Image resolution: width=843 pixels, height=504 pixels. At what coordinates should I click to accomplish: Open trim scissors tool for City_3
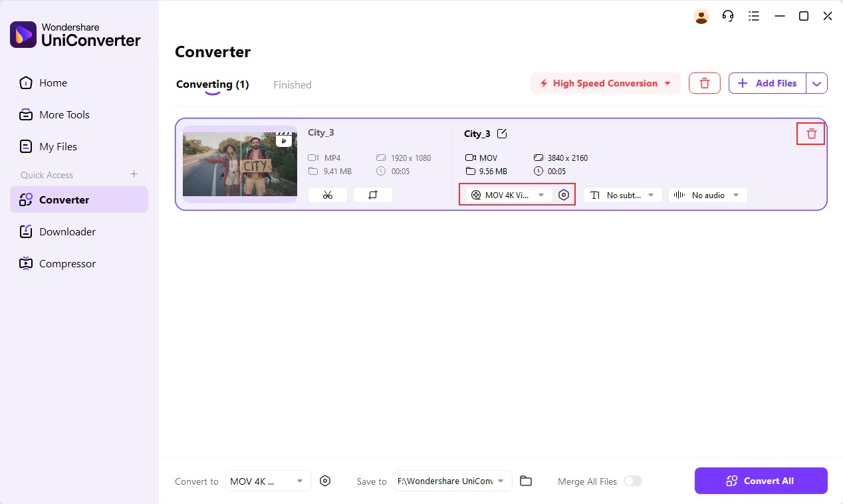click(328, 195)
